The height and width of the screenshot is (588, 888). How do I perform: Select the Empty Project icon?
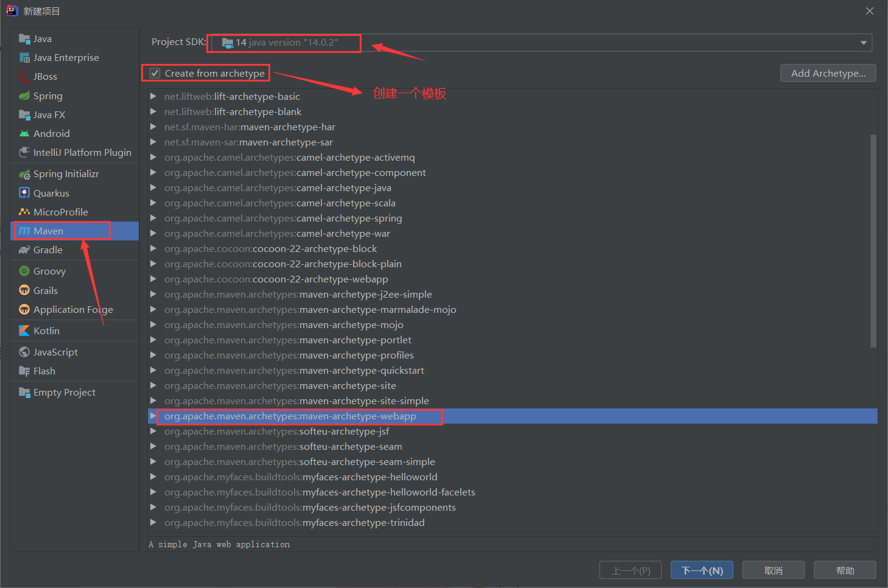(x=24, y=393)
